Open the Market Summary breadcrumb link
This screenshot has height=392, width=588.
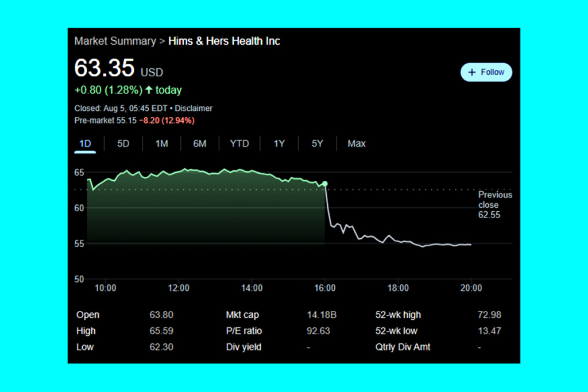tap(115, 41)
